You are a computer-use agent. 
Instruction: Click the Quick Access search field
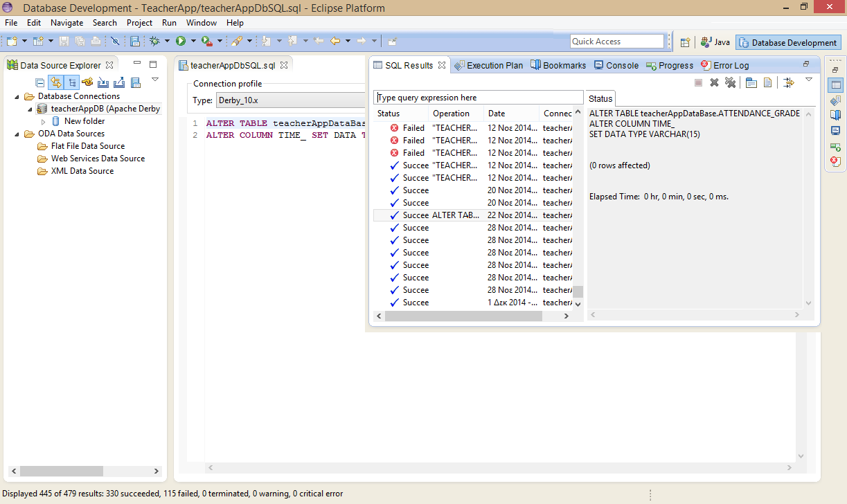tap(617, 42)
